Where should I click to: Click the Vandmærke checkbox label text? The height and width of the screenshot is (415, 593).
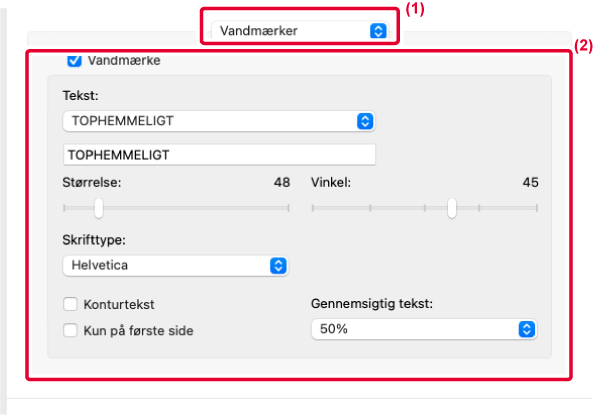tap(124, 61)
